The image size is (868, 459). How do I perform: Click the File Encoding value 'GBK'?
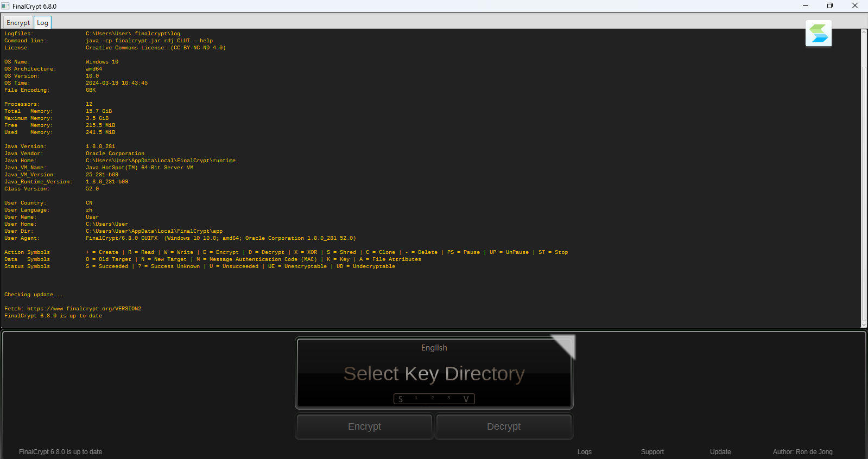point(91,90)
